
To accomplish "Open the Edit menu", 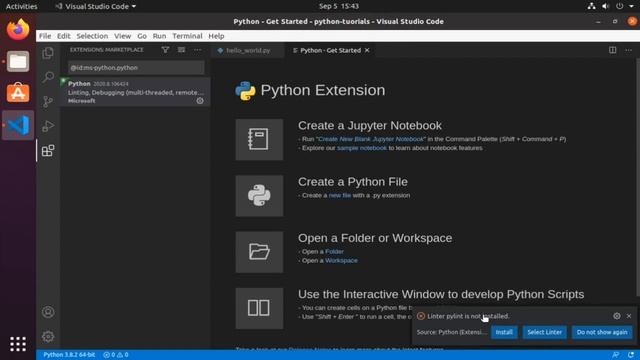I will 63,36.
